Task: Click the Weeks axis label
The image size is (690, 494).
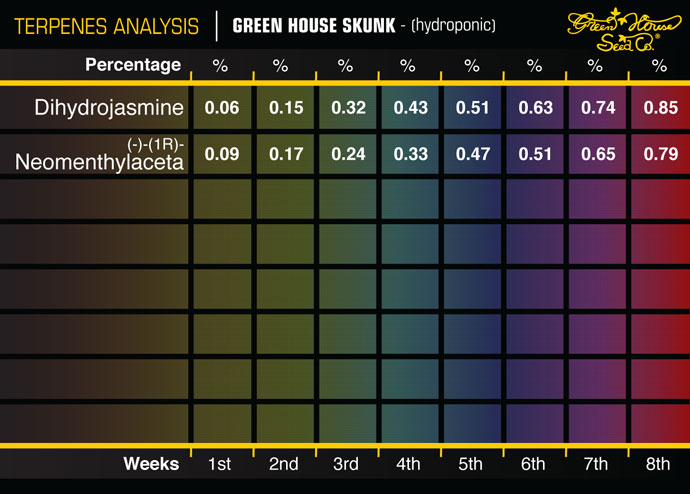Action: [x=151, y=463]
